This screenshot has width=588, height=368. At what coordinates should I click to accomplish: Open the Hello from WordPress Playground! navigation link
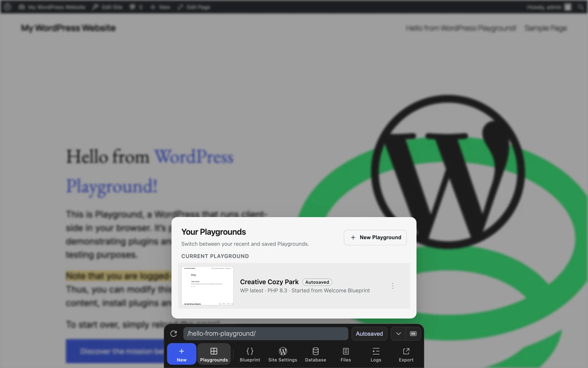pos(461,28)
